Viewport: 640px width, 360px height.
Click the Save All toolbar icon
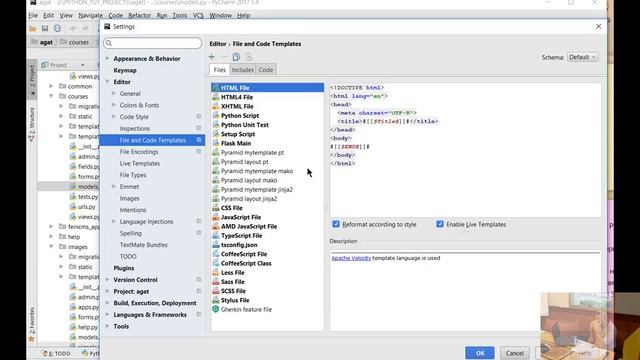(x=45, y=29)
